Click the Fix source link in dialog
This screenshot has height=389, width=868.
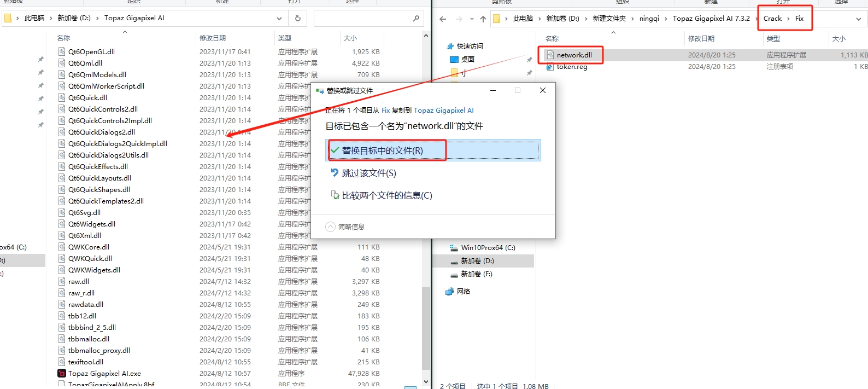[x=385, y=111]
